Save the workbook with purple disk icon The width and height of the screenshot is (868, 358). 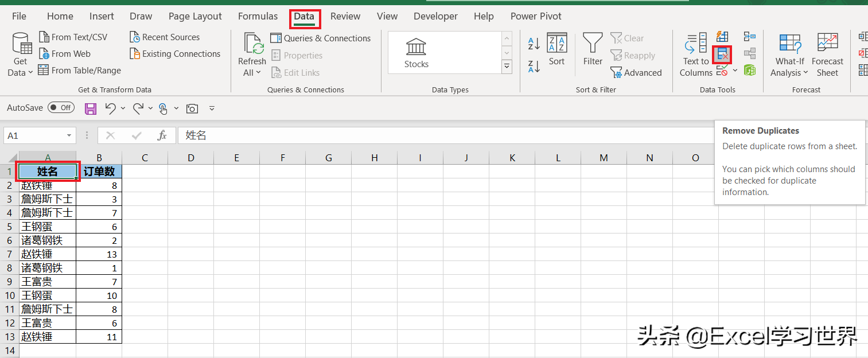coord(91,108)
